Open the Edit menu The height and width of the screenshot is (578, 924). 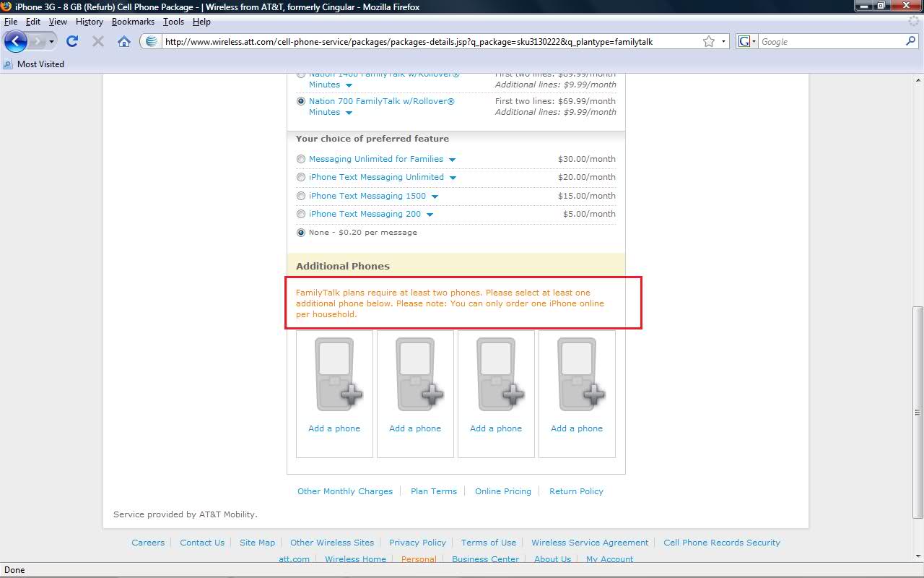tap(33, 22)
